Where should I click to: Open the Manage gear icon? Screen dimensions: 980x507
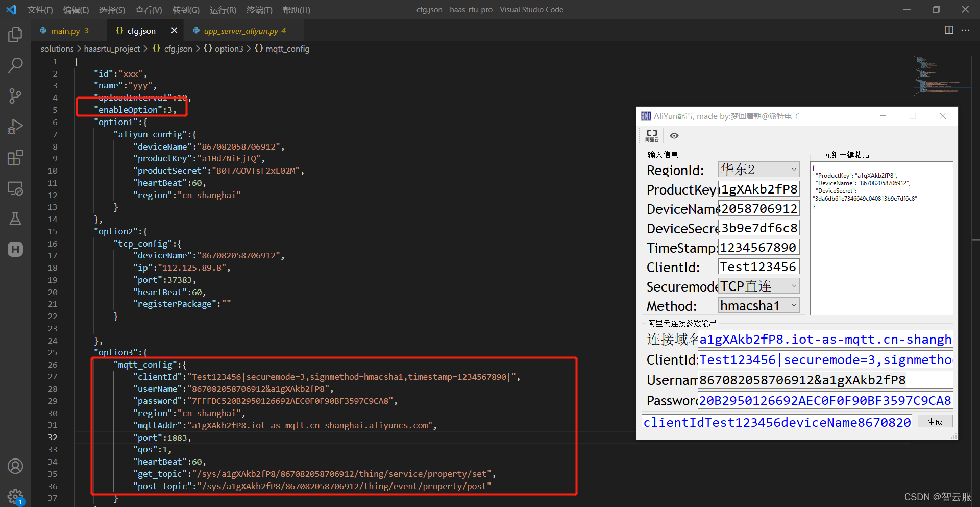coord(15,496)
